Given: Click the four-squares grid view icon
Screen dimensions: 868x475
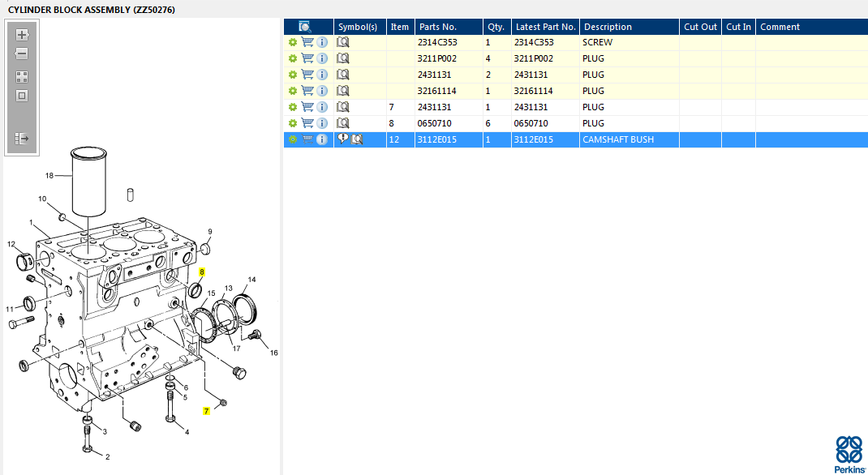Looking at the screenshot, I should 22,77.
